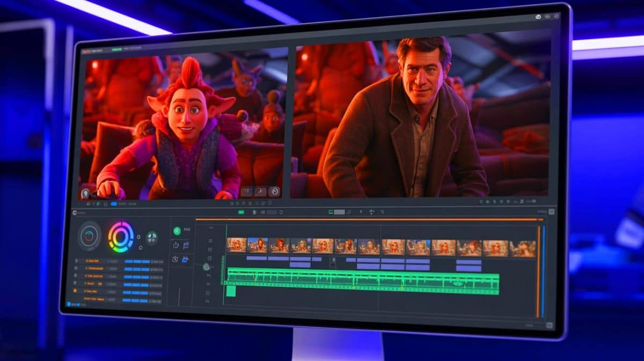
Task: Select the long green audio waveform clip
Action: coord(363,281)
